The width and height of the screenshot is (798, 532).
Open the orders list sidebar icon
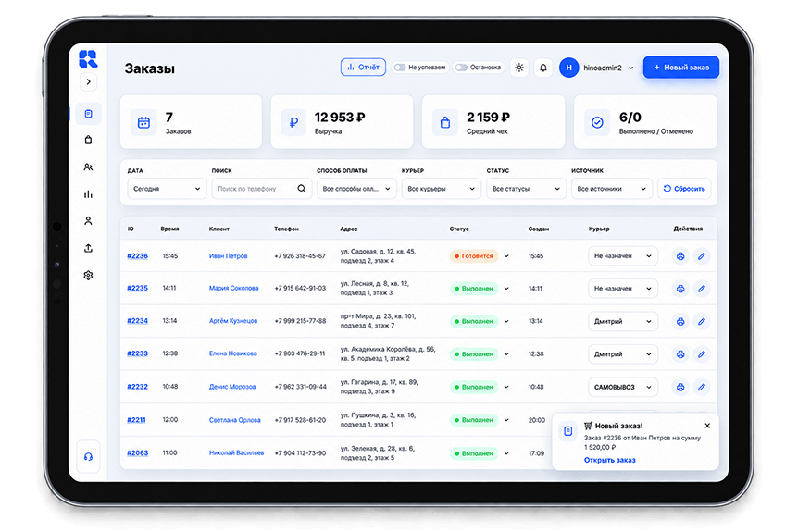89,114
